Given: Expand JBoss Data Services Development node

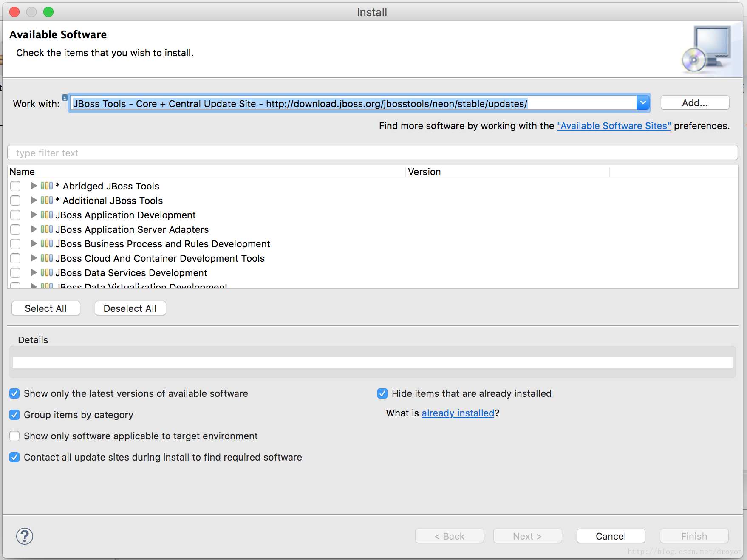Looking at the screenshot, I should 34,272.
